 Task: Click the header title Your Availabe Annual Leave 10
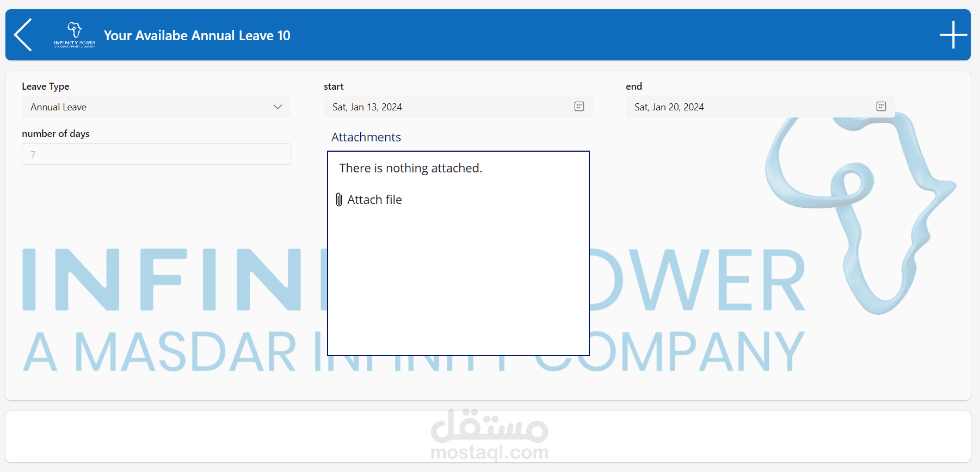[x=197, y=35]
